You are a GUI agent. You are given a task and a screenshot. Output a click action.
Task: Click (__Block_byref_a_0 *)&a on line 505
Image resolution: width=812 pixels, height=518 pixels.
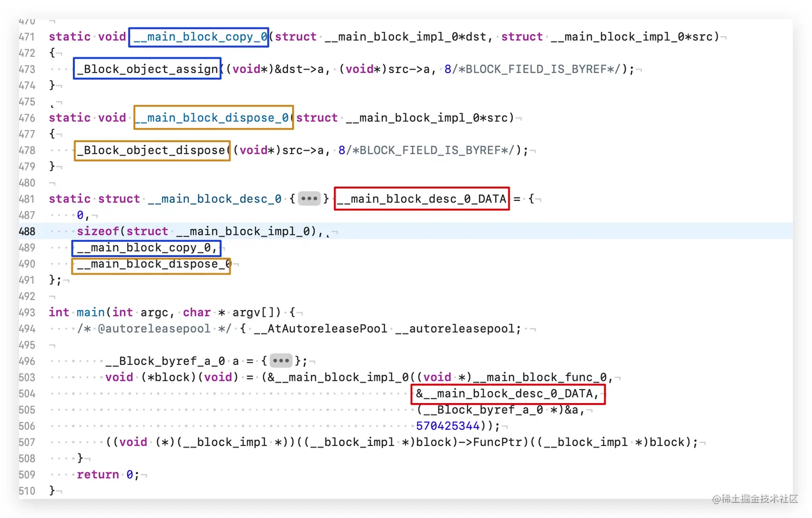pos(497,409)
